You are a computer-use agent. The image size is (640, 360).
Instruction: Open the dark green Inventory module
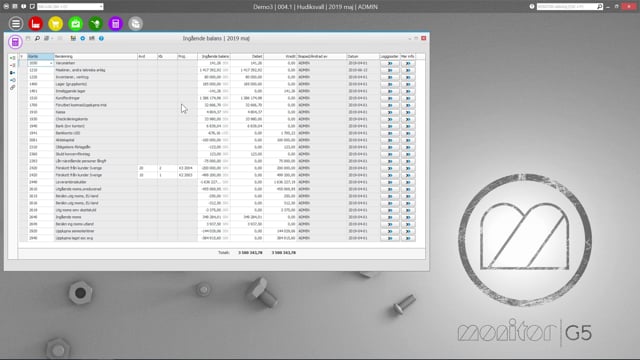[96, 24]
